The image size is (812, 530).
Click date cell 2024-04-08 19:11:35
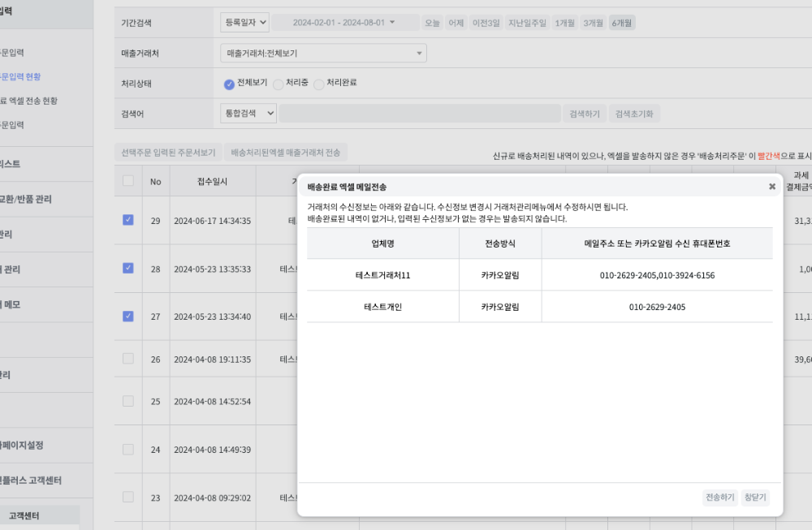212,360
